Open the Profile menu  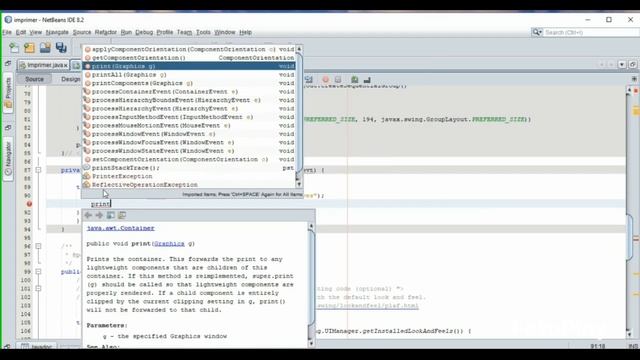point(165,32)
